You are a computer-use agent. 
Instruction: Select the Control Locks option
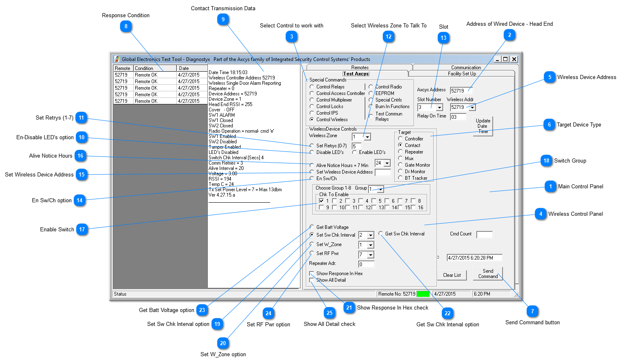312,106
